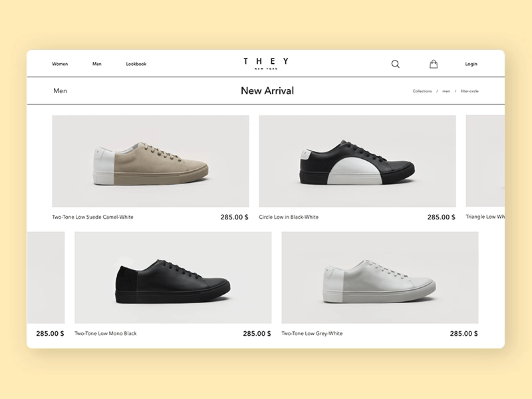
Task: Click the Two-Tone Low Mono Black title
Action: [x=104, y=332]
